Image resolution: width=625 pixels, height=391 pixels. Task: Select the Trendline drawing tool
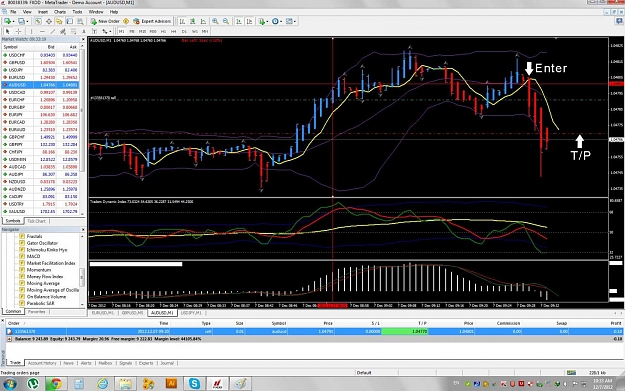tap(52, 31)
